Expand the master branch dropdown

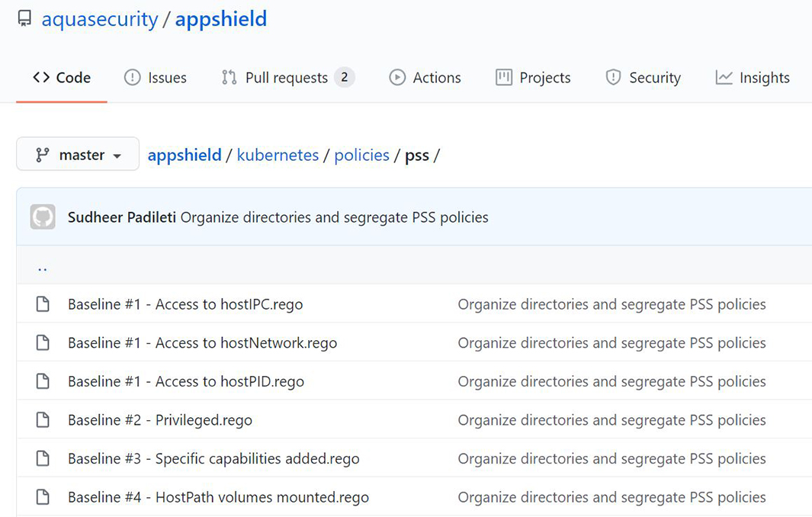coord(78,154)
